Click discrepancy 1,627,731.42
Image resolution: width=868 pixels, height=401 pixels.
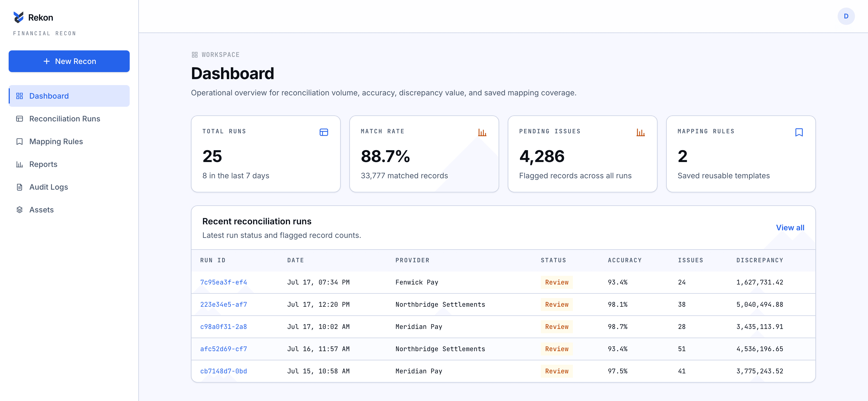[x=759, y=282]
